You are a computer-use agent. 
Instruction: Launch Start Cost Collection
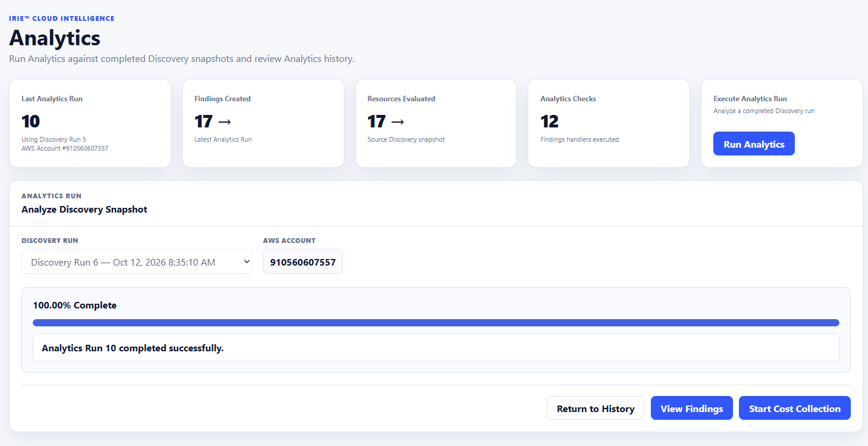[795, 408]
